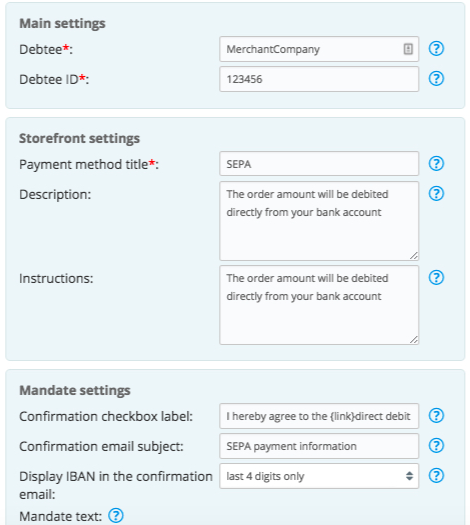Focus the Debtee input with MerchantCompany
Viewport: 470px width, 525px height.
tap(319, 49)
